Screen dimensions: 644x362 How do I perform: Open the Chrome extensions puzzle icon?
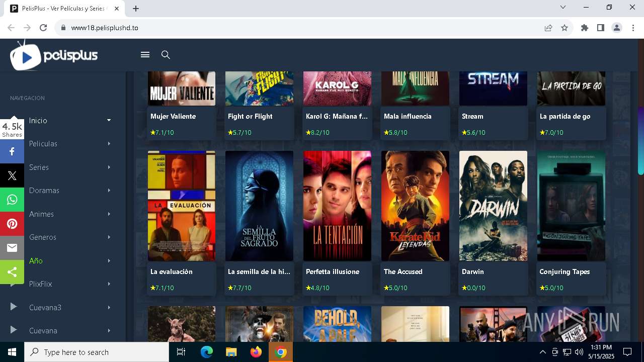point(585,28)
